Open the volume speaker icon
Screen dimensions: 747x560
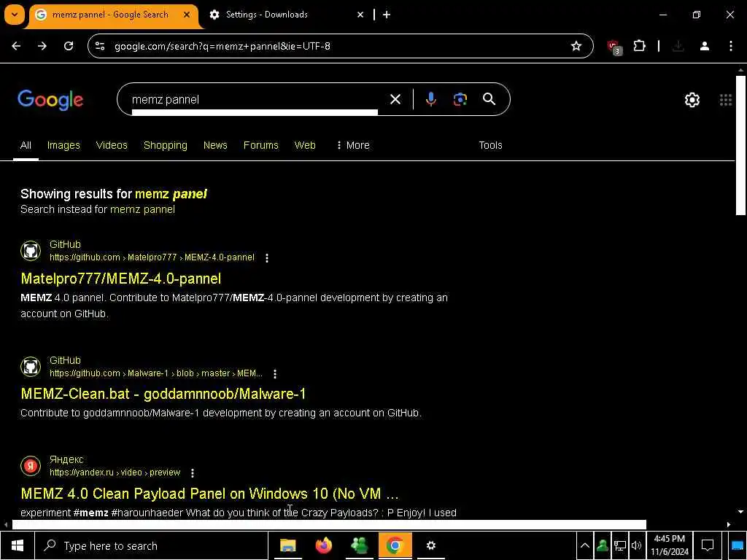coord(636,545)
